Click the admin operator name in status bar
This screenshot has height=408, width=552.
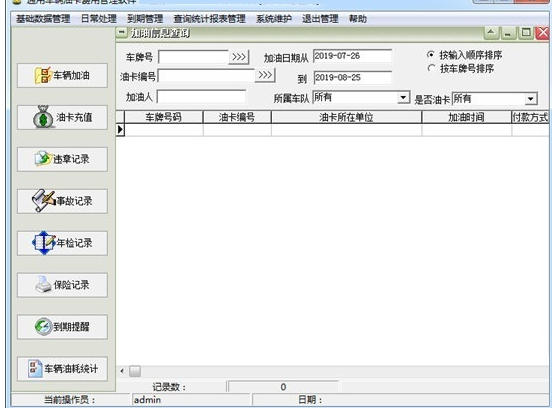point(147,400)
